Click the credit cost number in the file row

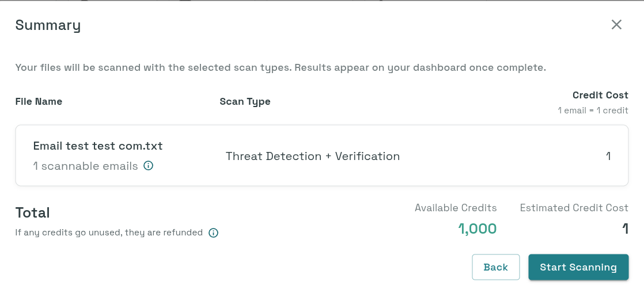point(608,156)
